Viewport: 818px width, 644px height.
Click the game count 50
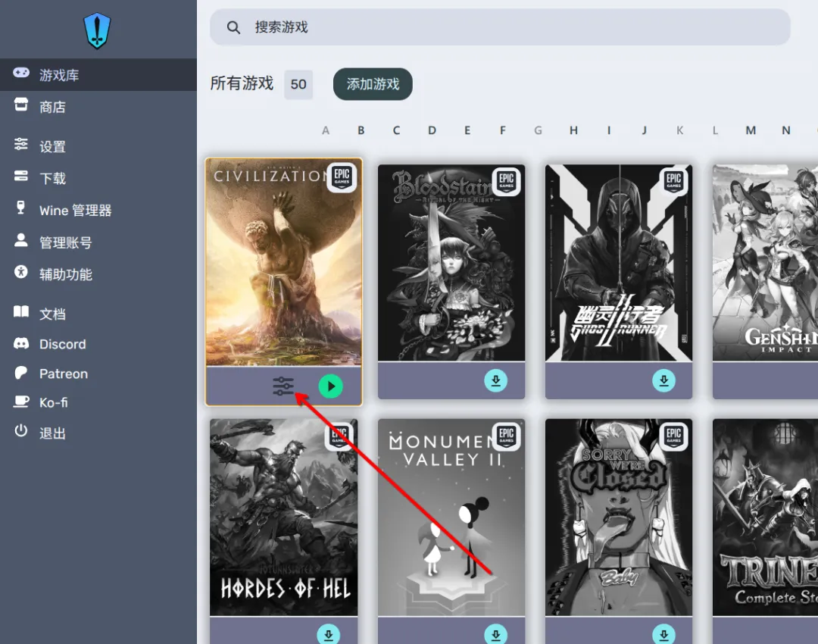point(298,85)
